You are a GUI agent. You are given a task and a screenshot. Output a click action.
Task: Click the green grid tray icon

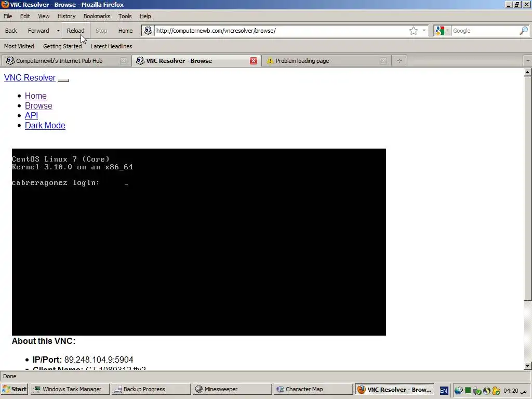pos(468,391)
